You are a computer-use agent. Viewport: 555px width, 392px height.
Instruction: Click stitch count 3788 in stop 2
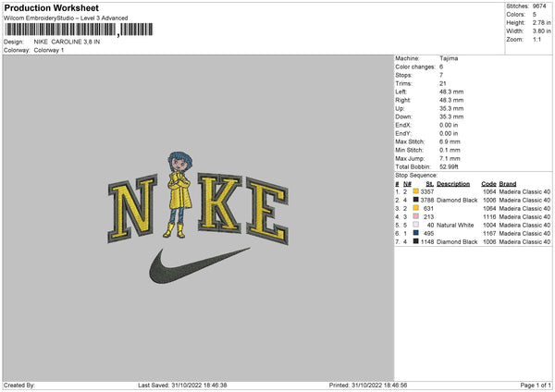point(427,201)
